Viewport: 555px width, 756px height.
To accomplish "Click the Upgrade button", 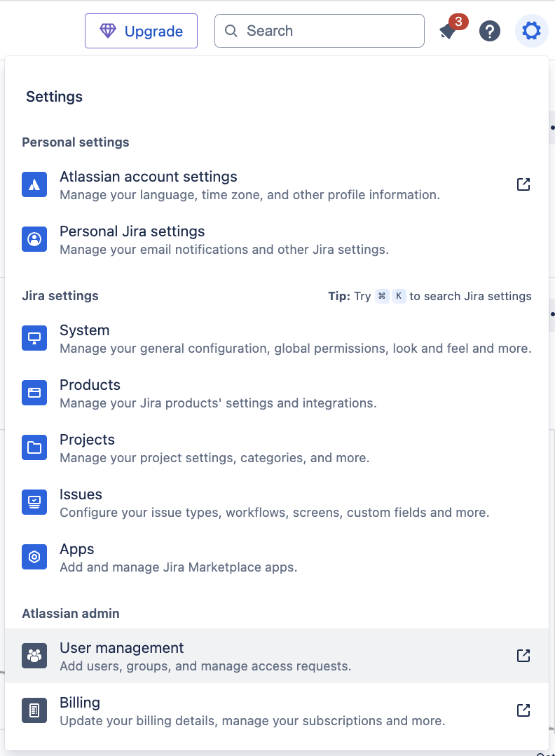I will 141,31.
